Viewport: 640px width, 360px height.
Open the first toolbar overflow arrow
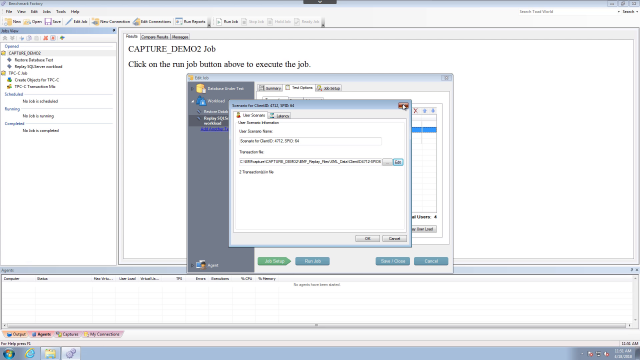tap(209, 24)
